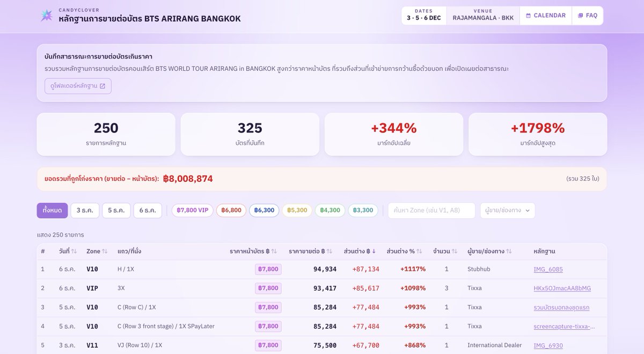Viewport: 644px width, 354px height.
Task: Click the CandyClover star logo icon
Action: (x=47, y=16)
